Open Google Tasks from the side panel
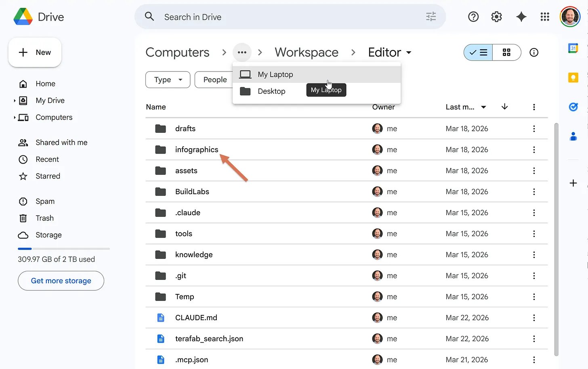Viewport: 588px width, 369px height. 573,107
